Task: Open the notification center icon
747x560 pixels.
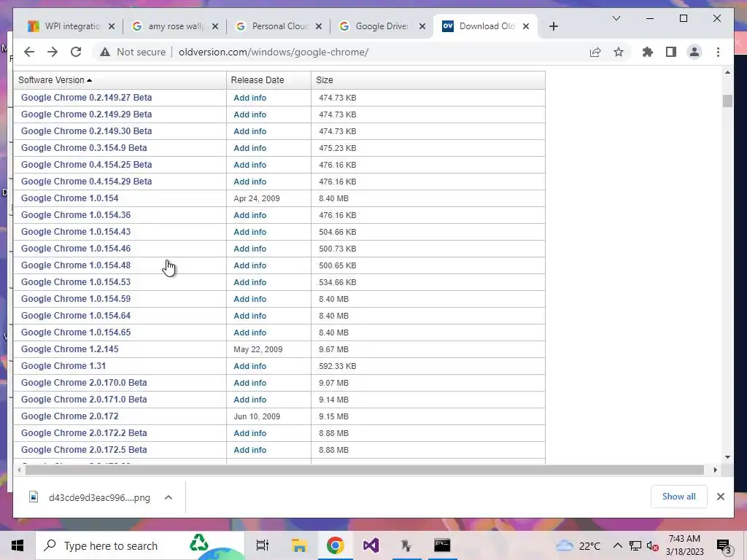Action: (724, 547)
